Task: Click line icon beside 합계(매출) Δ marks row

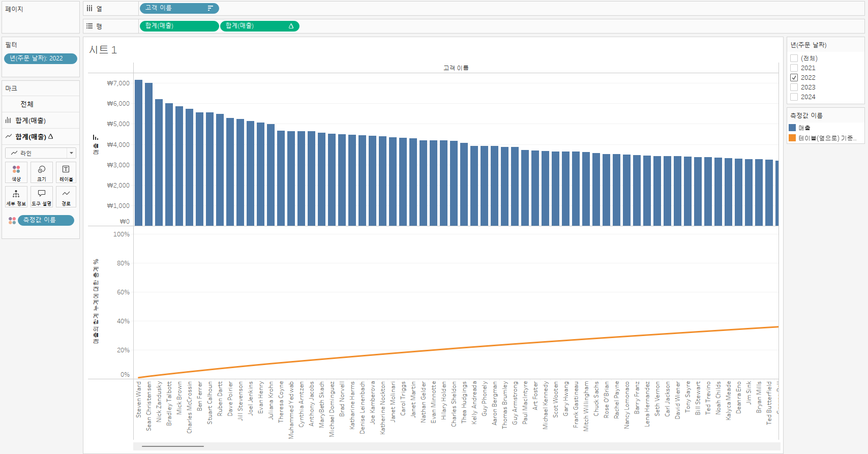Action: (x=8, y=136)
